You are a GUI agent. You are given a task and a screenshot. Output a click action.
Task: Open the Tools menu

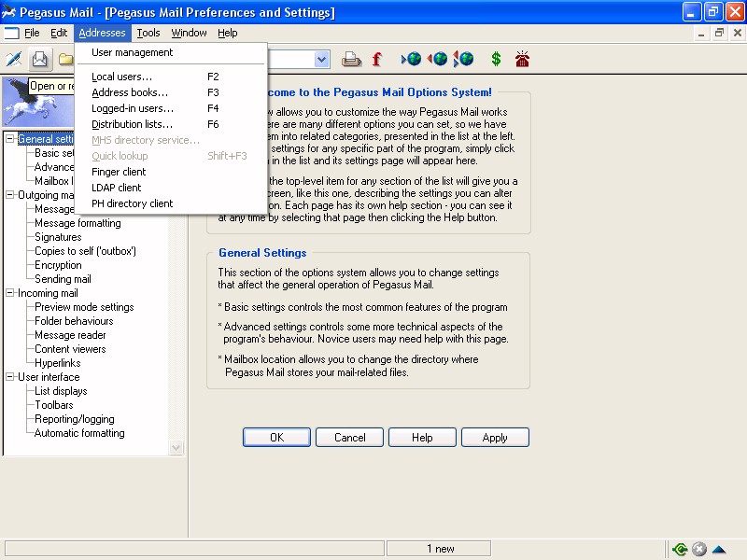point(148,33)
